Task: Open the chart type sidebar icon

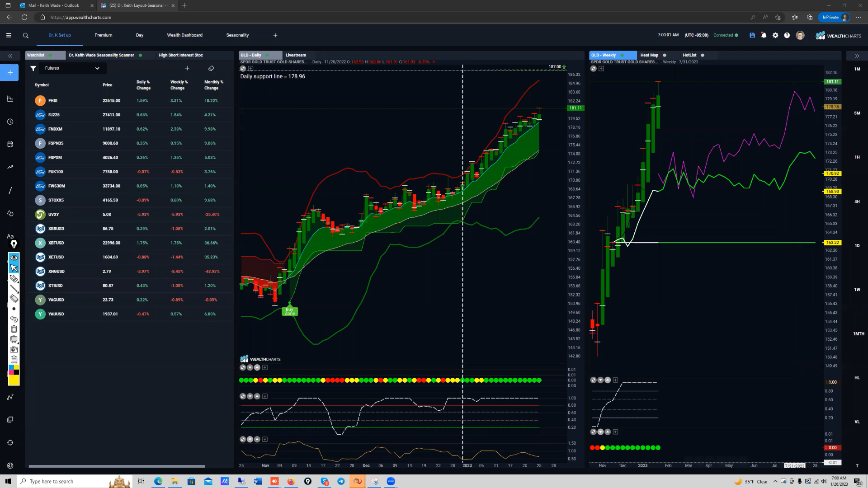Action: pos(10,99)
